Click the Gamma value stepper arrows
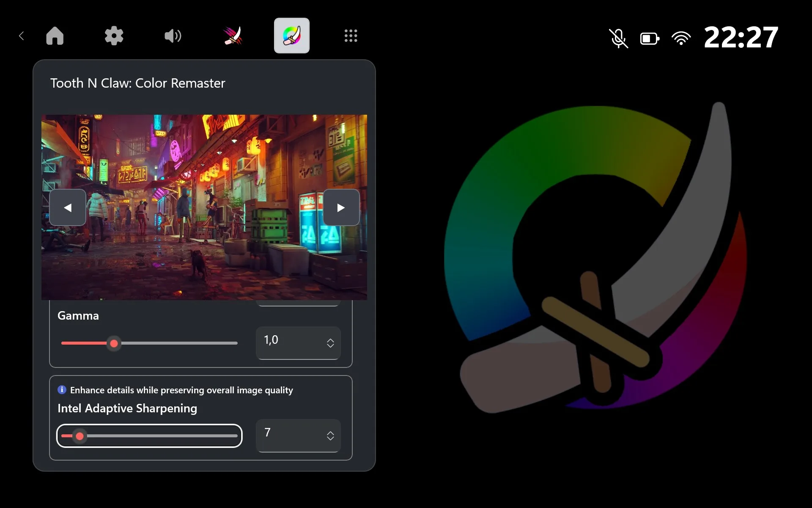The image size is (812, 508). (x=330, y=343)
